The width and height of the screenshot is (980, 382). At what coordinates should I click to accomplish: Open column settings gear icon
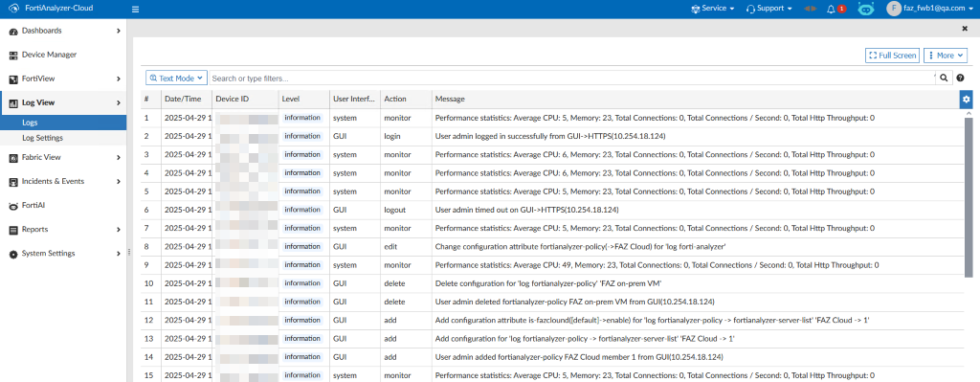[x=967, y=100]
